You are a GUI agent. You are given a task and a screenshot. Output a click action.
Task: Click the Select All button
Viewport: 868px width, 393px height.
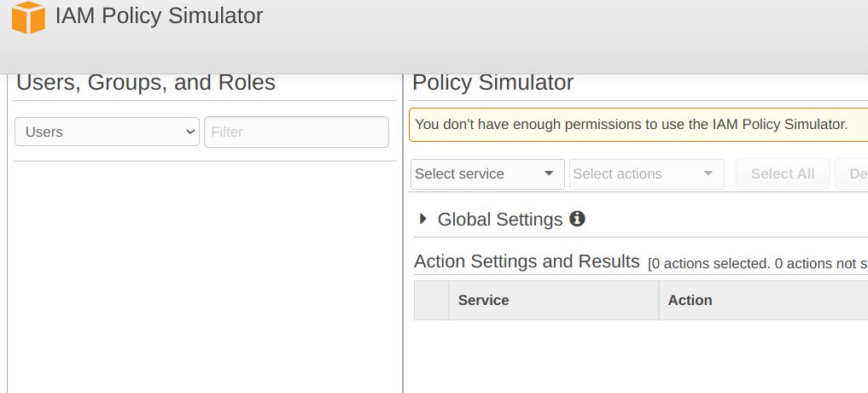click(x=782, y=174)
